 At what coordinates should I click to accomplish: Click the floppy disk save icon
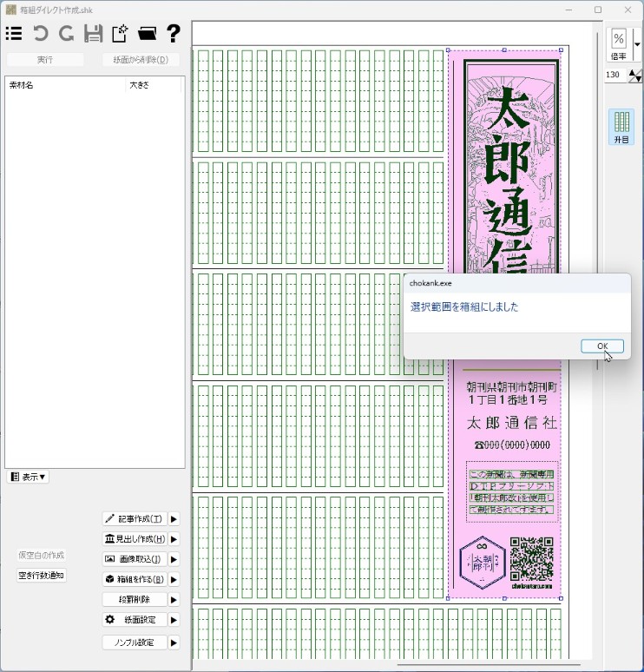pos(93,34)
